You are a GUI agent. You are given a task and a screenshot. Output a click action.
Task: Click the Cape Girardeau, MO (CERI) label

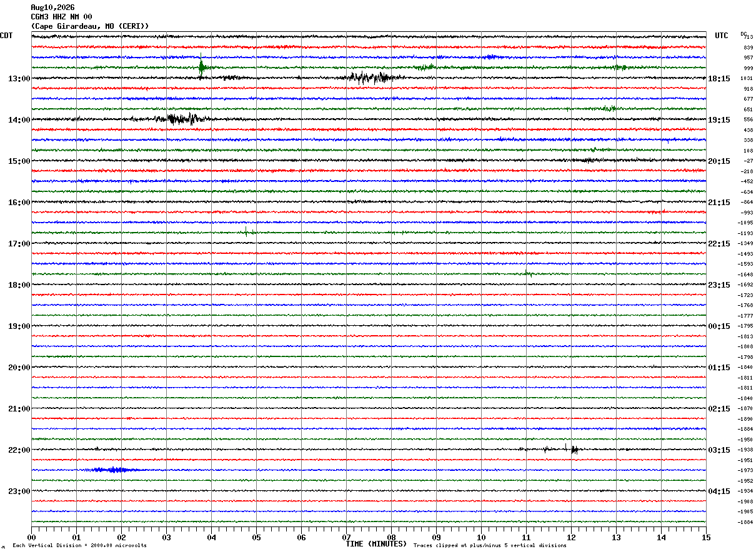click(x=90, y=26)
